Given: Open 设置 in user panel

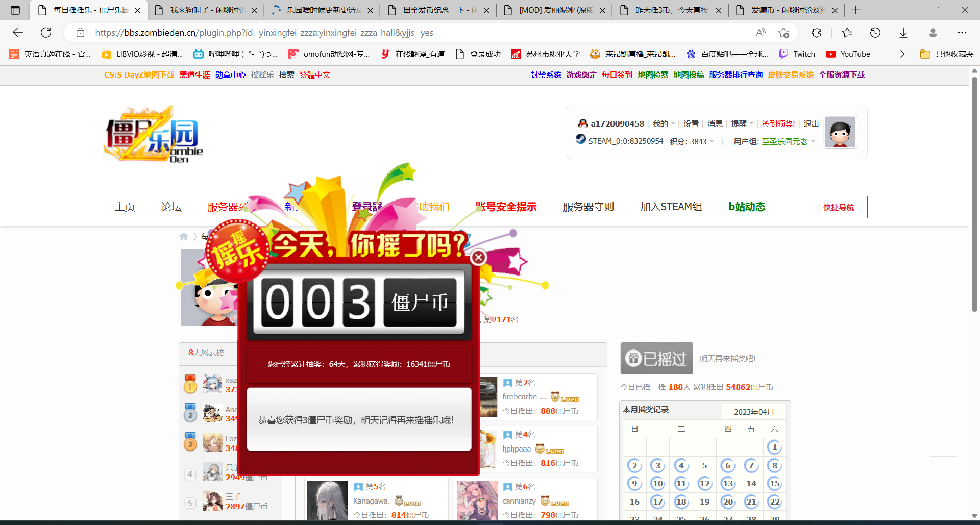Looking at the screenshot, I should click(x=691, y=124).
